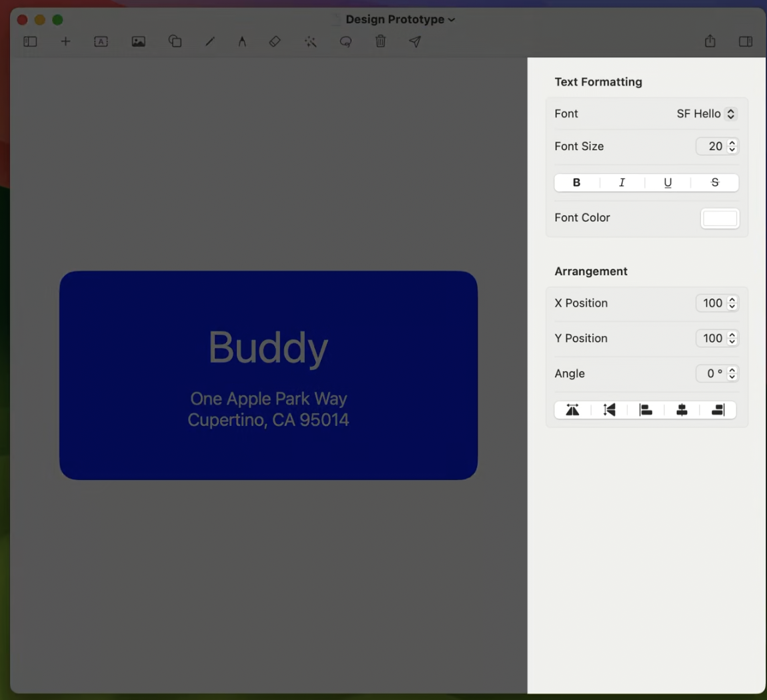The width and height of the screenshot is (767, 700).
Task: Click the yellow minimize window button
Action: pyautogui.click(x=39, y=19)
